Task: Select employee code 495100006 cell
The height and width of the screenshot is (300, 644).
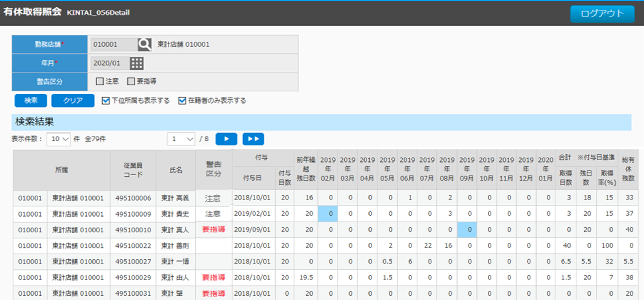Action: pyautogui.click(x=133, y=198)
